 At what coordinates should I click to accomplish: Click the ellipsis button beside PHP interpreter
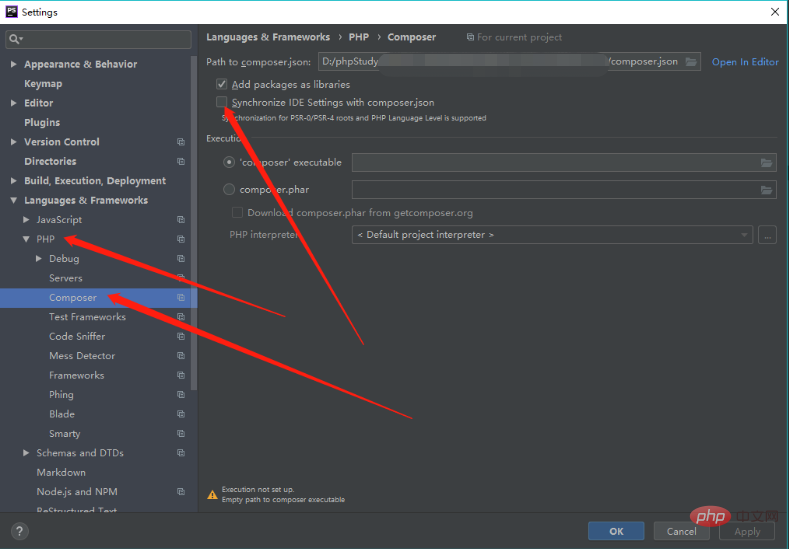pyautogui.click(x=767, y=235)
